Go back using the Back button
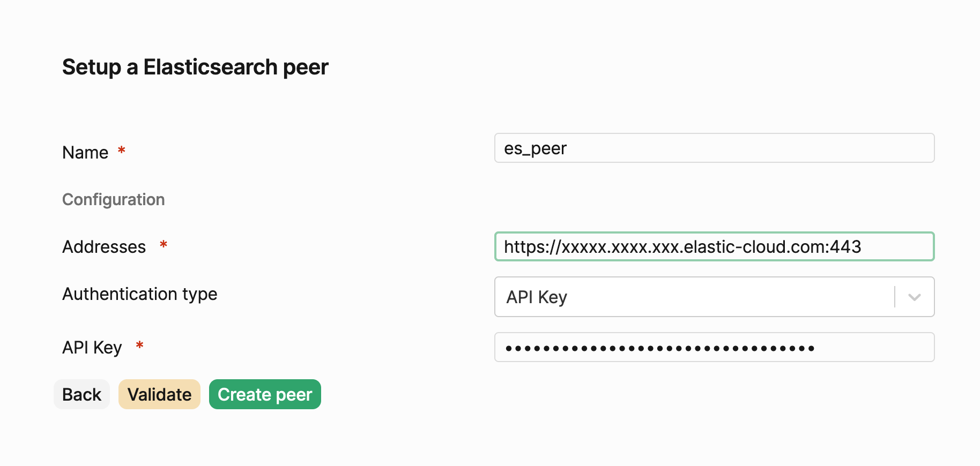This screenshot has width=980, height=466. pos(81,394)
